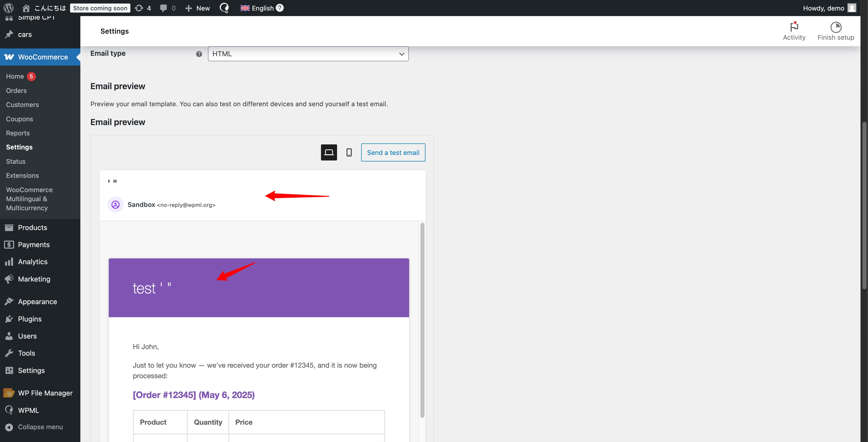Open the Status submenu item

[x=16, y=161]
